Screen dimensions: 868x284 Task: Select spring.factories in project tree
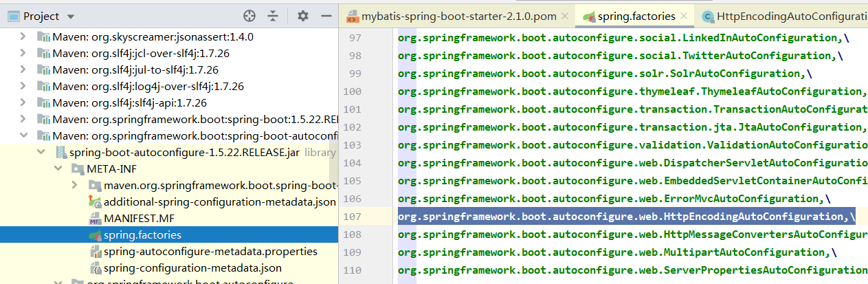(142, 235)
